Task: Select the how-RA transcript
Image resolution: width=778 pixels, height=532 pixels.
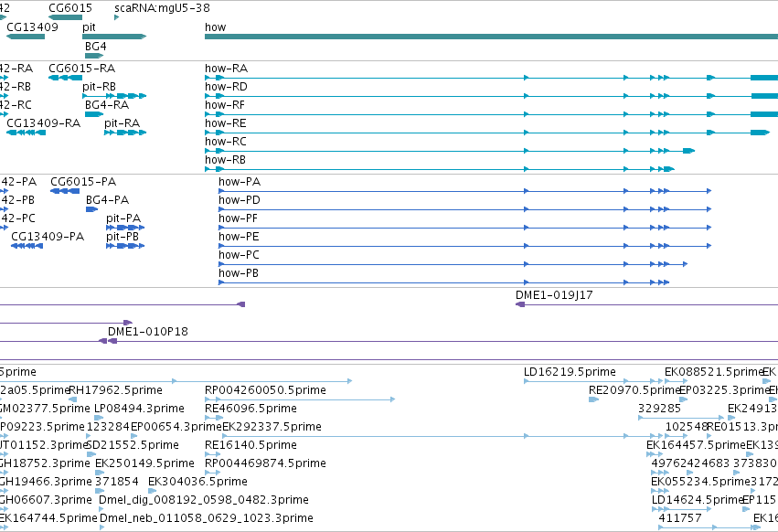Action: 491,78
